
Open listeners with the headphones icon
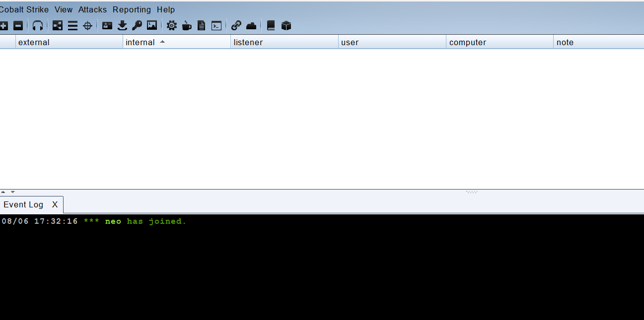38,26
